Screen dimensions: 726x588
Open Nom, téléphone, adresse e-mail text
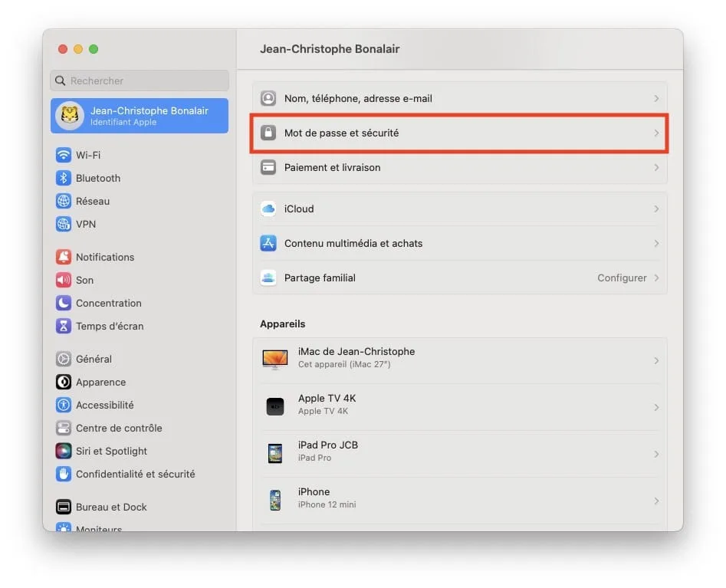358,98
